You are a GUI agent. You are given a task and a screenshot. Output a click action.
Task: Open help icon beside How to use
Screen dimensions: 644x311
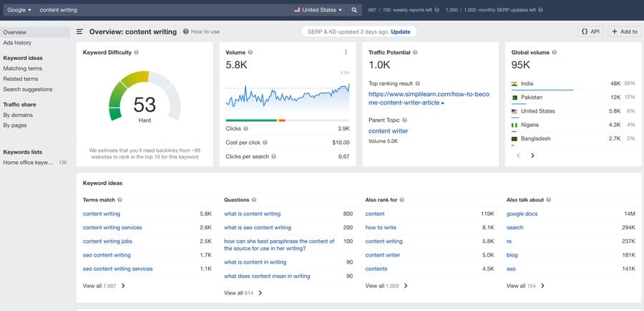click(x=185, y=32)
